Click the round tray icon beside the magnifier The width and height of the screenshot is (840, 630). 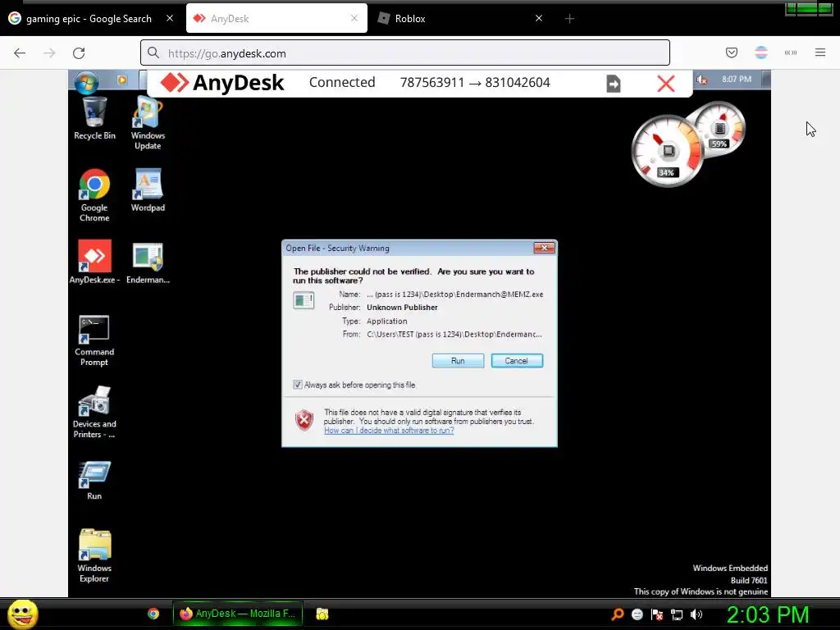coord(637,614)
